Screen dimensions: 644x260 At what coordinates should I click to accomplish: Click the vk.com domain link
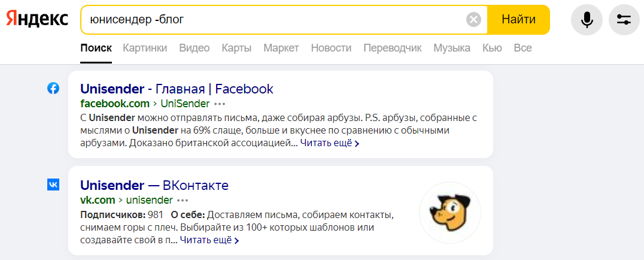[x=98, y=200]
